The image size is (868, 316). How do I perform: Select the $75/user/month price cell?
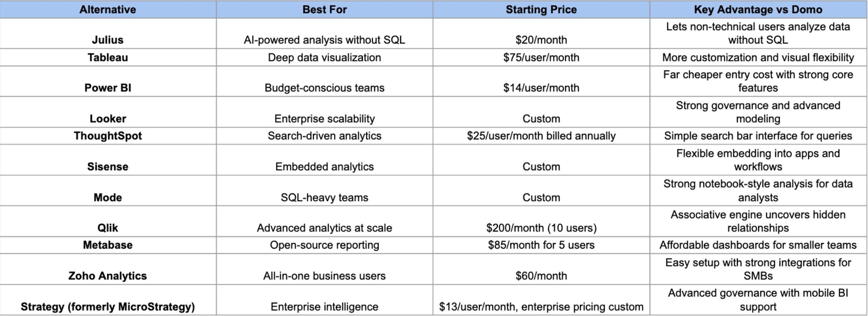point(541,57)
